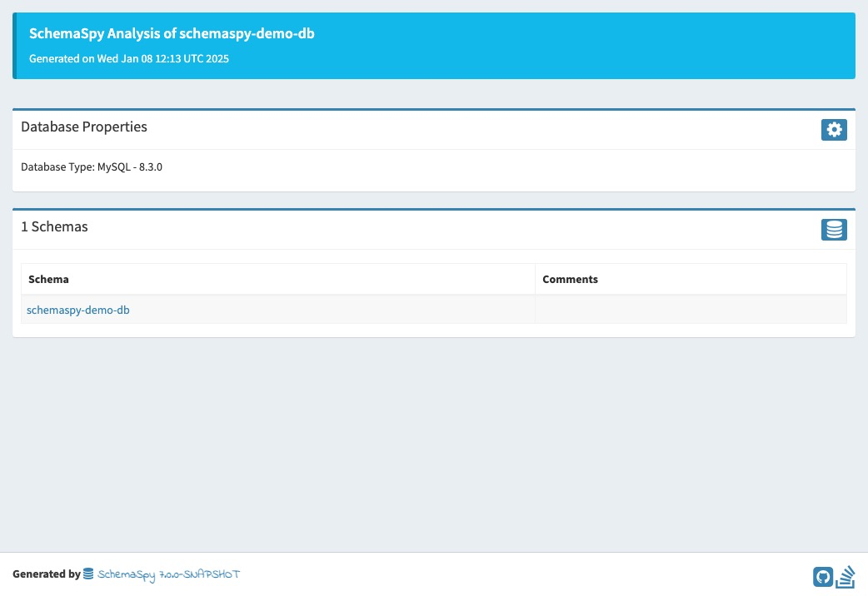Click the Database Type MySQL text
This screenshot has height=596, width=868.
92,166
